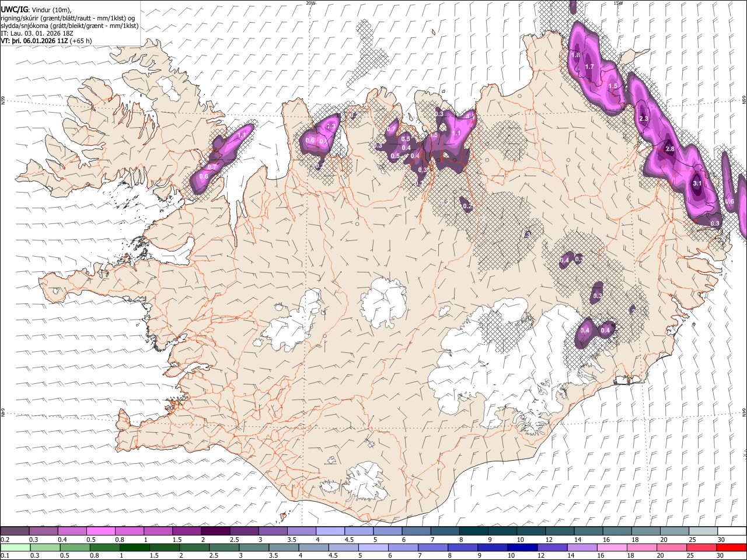Viewport: 747px width, 560px height.
Task: Click the 'slydda/snjókoma' legend description line
Action: [x=69, y=26]
